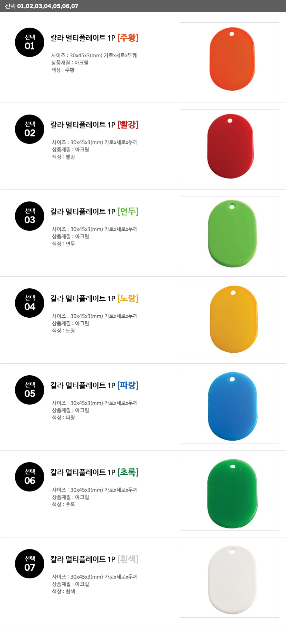Click the blue acrylic plate image
The height and width of the screenshot is (644, 286).
(x=232, y=407)
